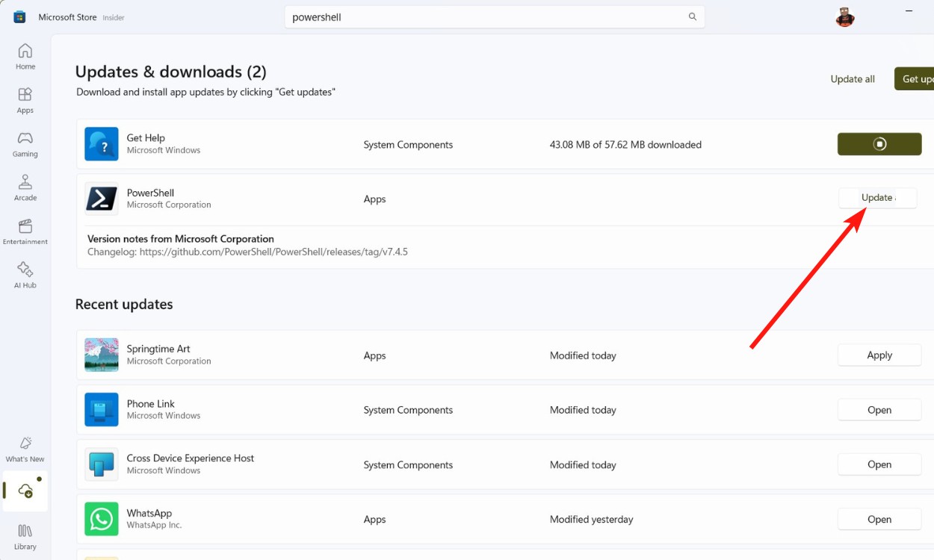Update PowerShell

(877, 197)
